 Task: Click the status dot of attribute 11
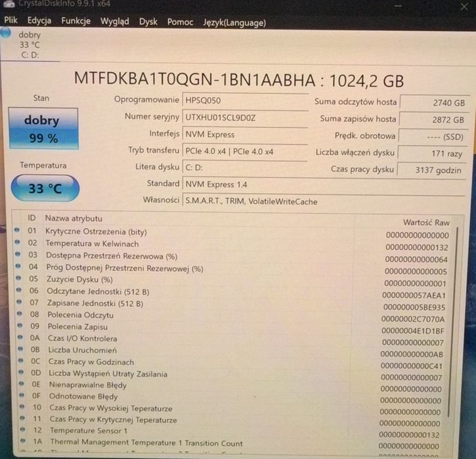pos(22,418)
